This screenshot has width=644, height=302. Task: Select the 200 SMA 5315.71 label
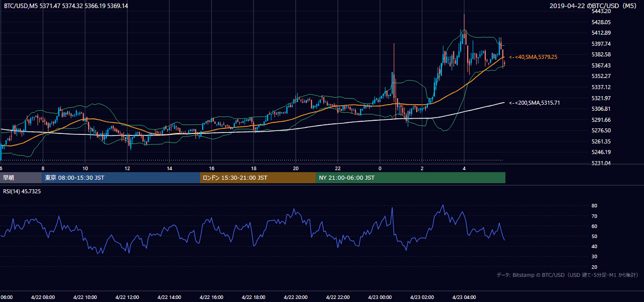[x=535, y=103]
